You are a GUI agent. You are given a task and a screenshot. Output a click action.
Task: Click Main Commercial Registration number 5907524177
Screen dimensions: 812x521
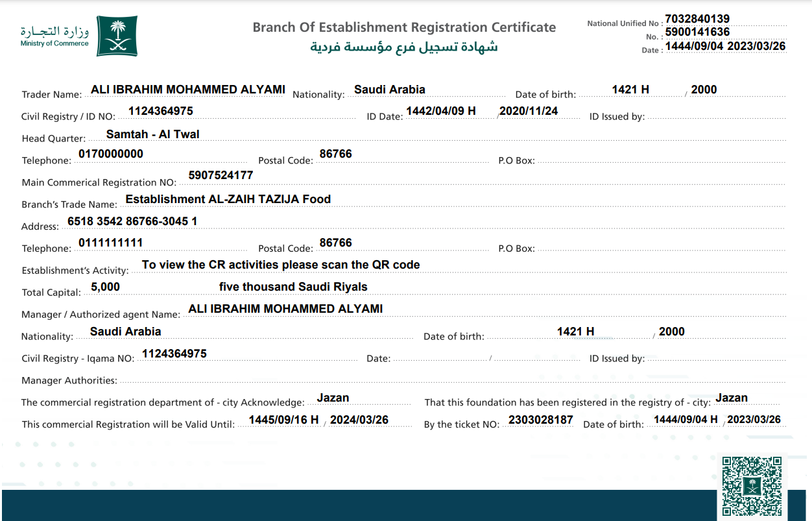click(221, 175)
